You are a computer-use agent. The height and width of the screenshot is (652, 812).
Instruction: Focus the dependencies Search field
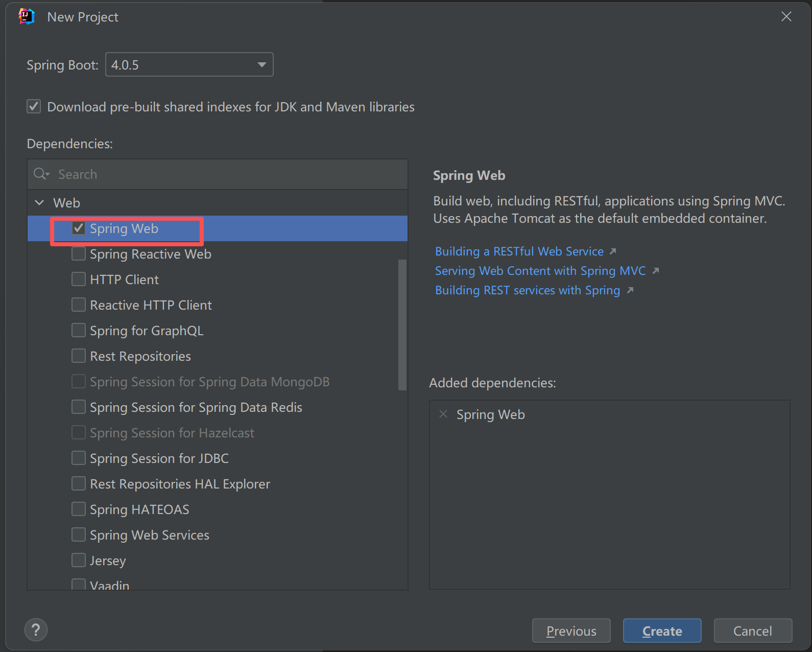click(218, 174)
